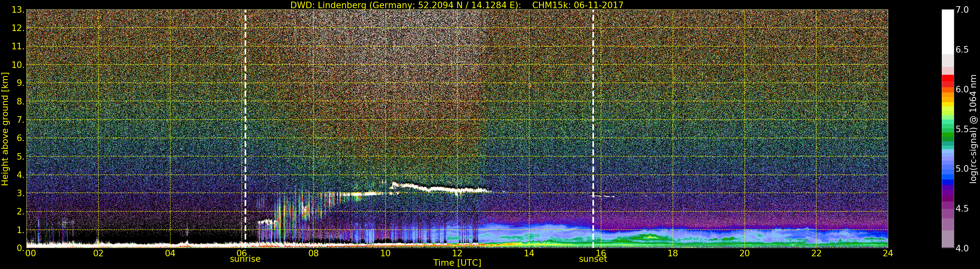
Task: Select the '08' time axis tick label
Action: [313, 253]
